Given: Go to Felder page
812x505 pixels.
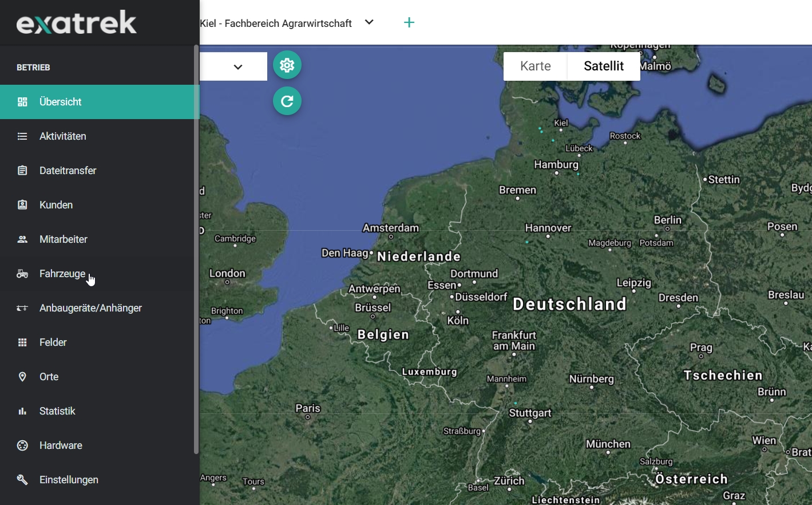Looking at the screenshot, I should (97, 342).
